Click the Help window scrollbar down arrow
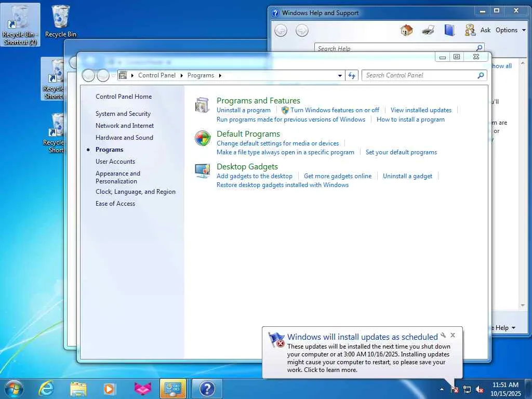 (523, 305)
